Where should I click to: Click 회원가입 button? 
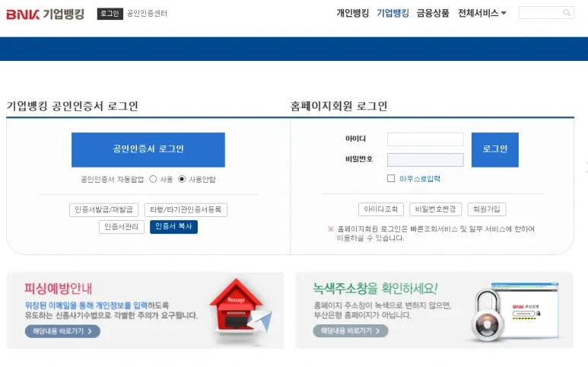[487, 209]
